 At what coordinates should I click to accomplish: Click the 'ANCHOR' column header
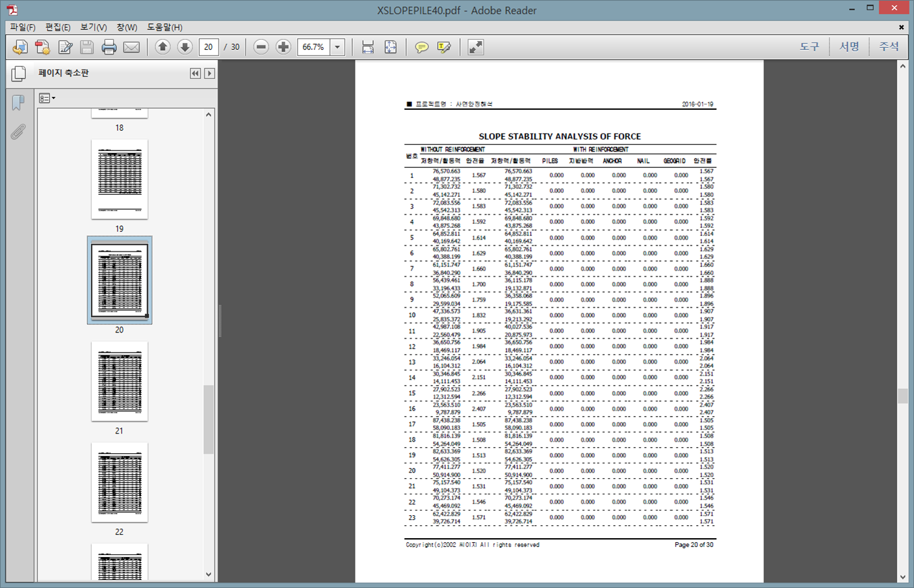coord(612,161)
